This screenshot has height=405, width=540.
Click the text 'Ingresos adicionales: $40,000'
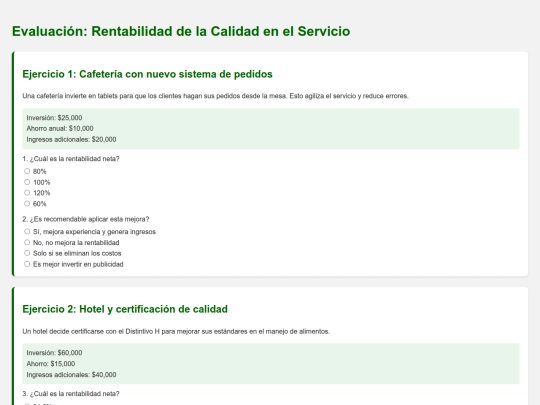(71, 375)
